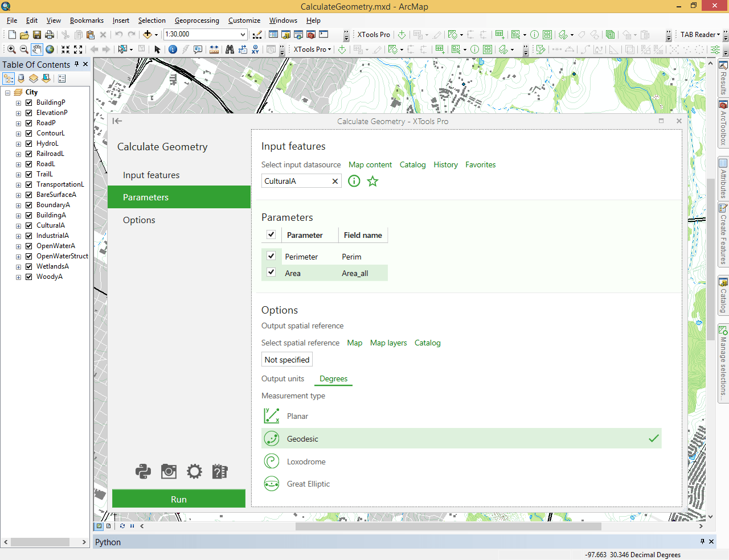Expand the WetlandsA layer
Image resolution: width=729 pixels, height=560 pixels.
coord(18,266)
